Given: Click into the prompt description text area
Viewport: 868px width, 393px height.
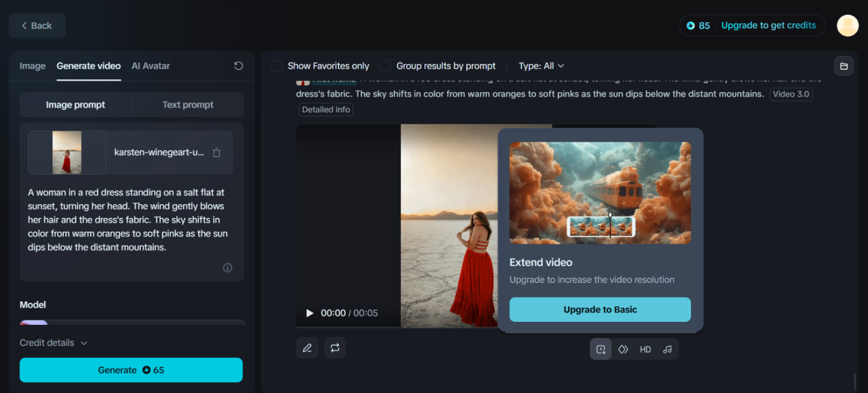Looking at the screenshot, I should [x=131, y=220].
